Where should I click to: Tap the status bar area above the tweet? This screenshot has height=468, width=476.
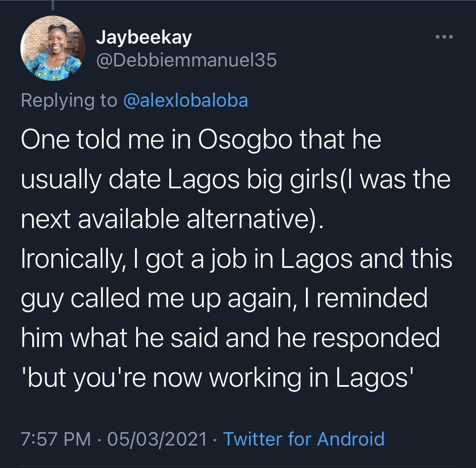238,3
